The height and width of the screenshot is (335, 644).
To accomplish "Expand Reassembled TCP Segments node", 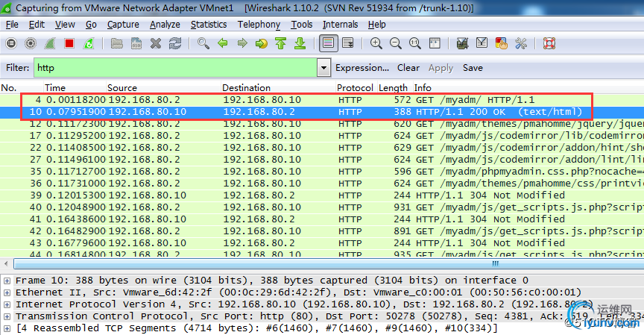I will (x=7, y=328).
